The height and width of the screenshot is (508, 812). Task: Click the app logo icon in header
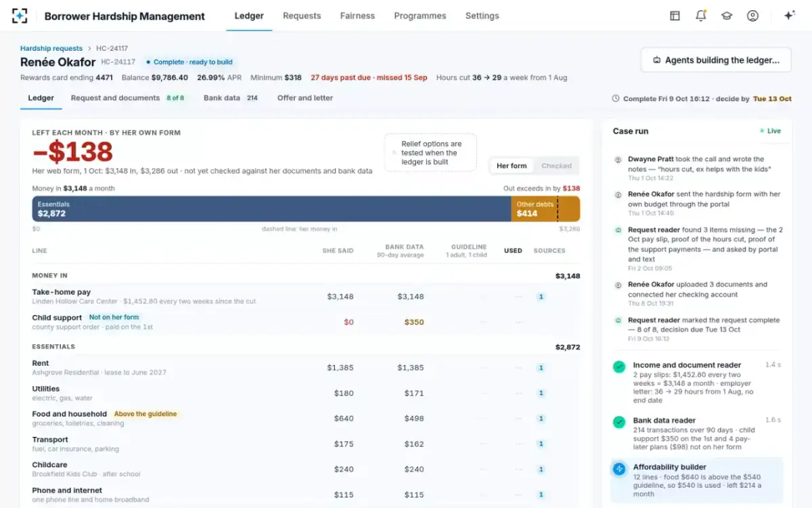(20, 16)
